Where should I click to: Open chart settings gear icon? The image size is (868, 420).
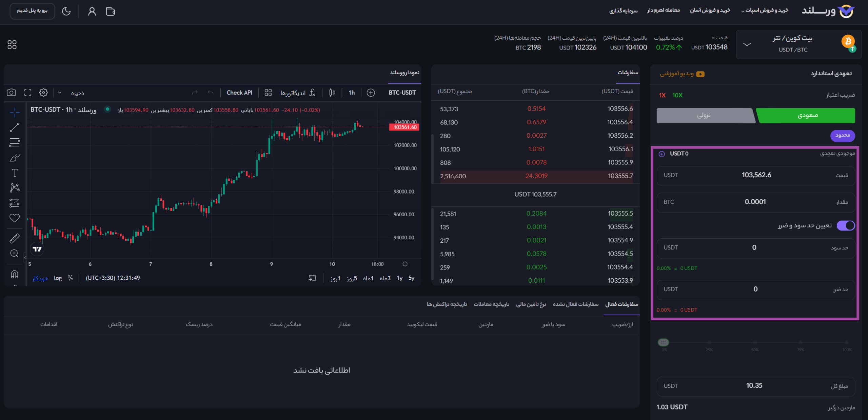click(x=43, y=93)
